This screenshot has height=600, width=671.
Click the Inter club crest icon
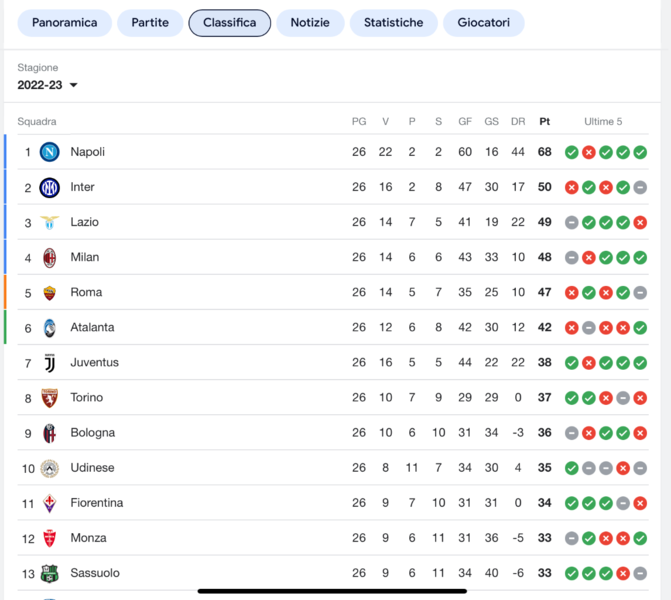[x=49, y=187]
